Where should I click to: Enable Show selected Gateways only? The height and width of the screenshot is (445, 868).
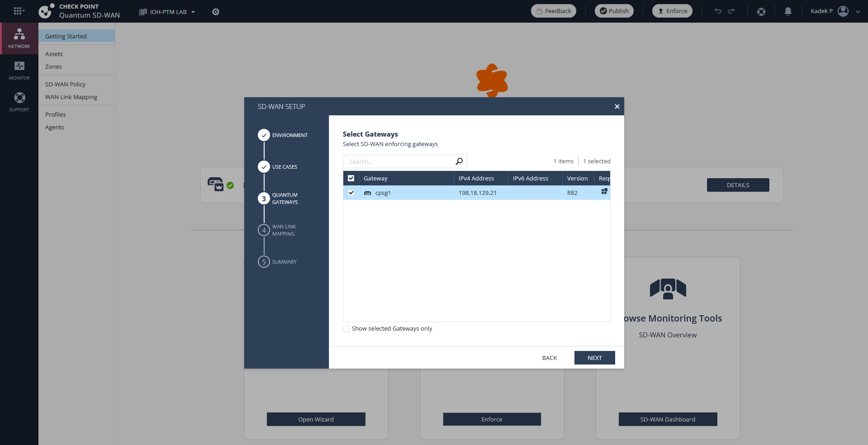coord(346,329)
